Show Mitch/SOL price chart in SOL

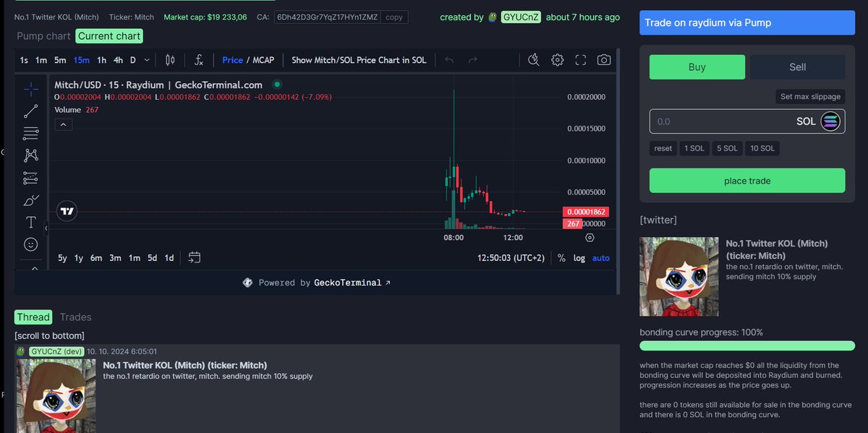pyautogui.click(x=359, y=60)
